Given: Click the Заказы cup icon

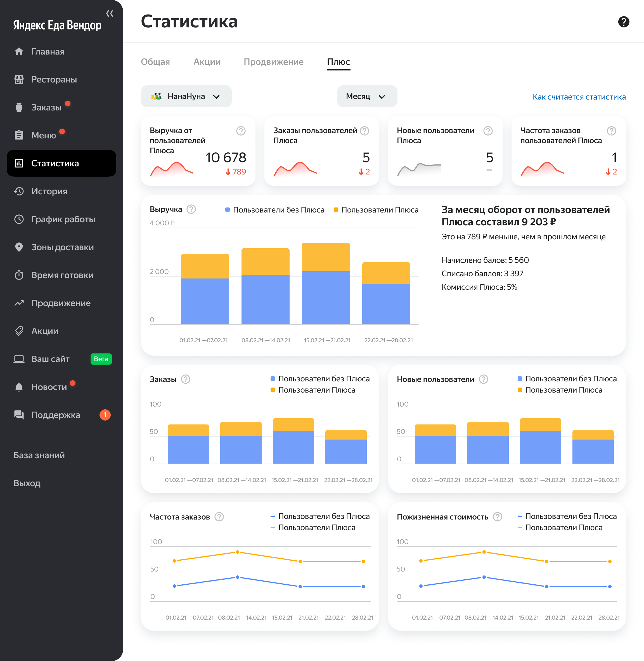Looking at the screenshot, I should (19, 107).
